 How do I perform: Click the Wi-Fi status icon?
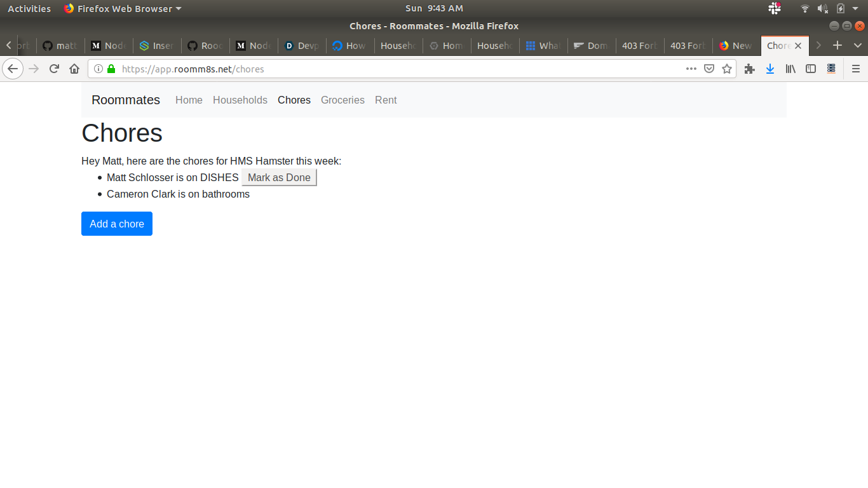coord(805,8)
